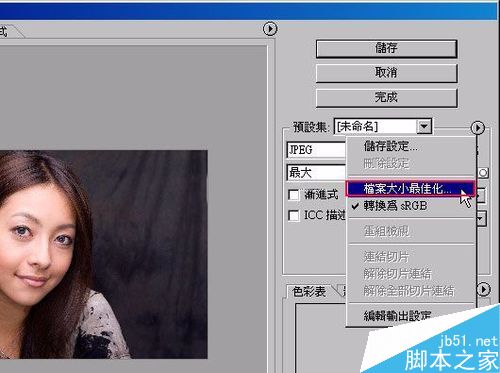
Task: Open the preview menu arrow above the image
Action: [270, 29]
